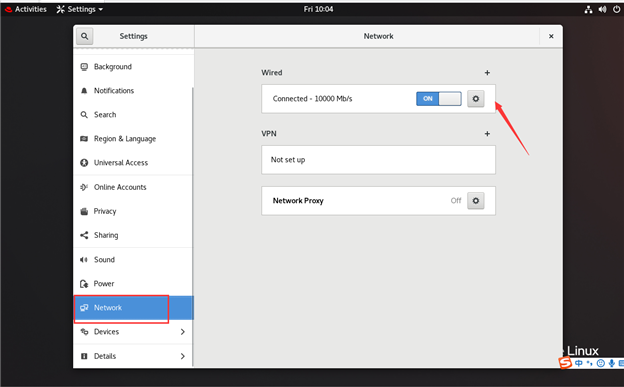The width and height of the screenshot is (624, 387).
Task: Expand the Details category chevron
Action: 183,356
